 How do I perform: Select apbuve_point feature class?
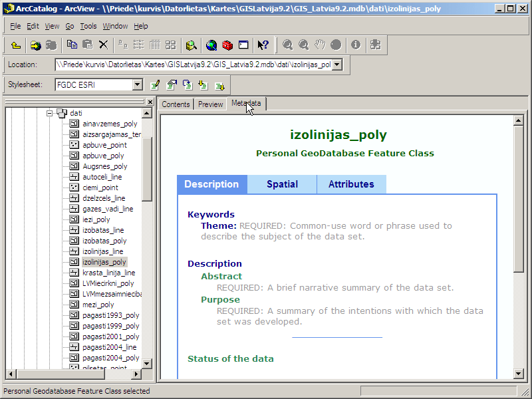(104, 145)
